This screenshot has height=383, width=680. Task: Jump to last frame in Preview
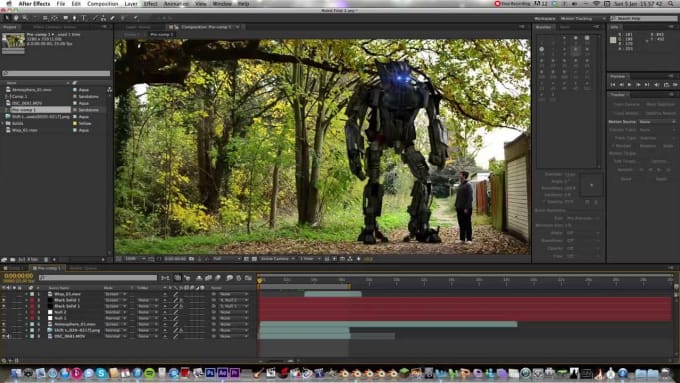tap(647, 85)
